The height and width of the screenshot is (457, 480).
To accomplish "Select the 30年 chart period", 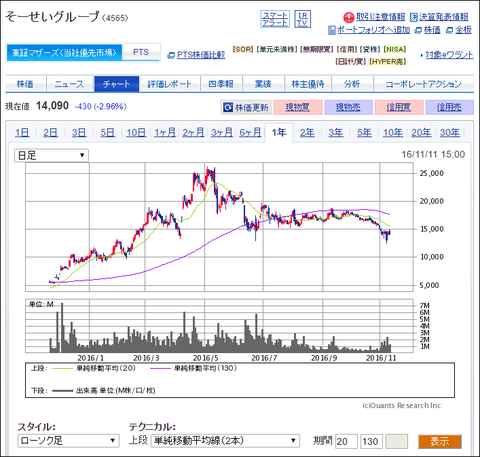I will pyautogui.click(x=450, y=133).
